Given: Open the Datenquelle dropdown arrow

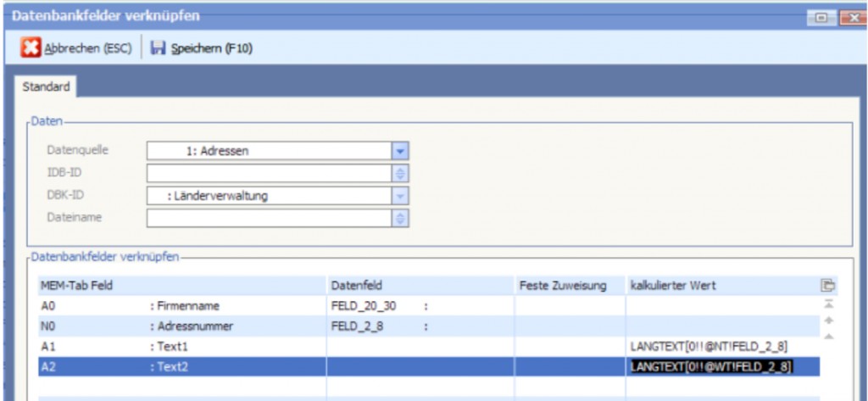Looking at the screenshot, I should 402,151.
